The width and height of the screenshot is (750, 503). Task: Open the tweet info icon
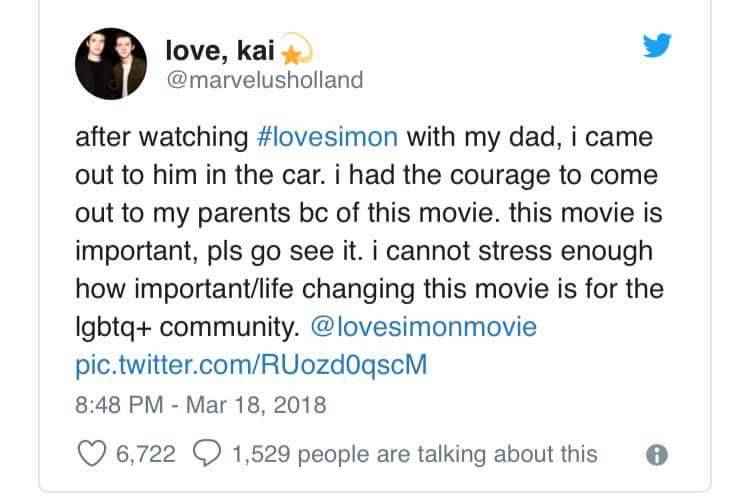[x=657, y=455]
